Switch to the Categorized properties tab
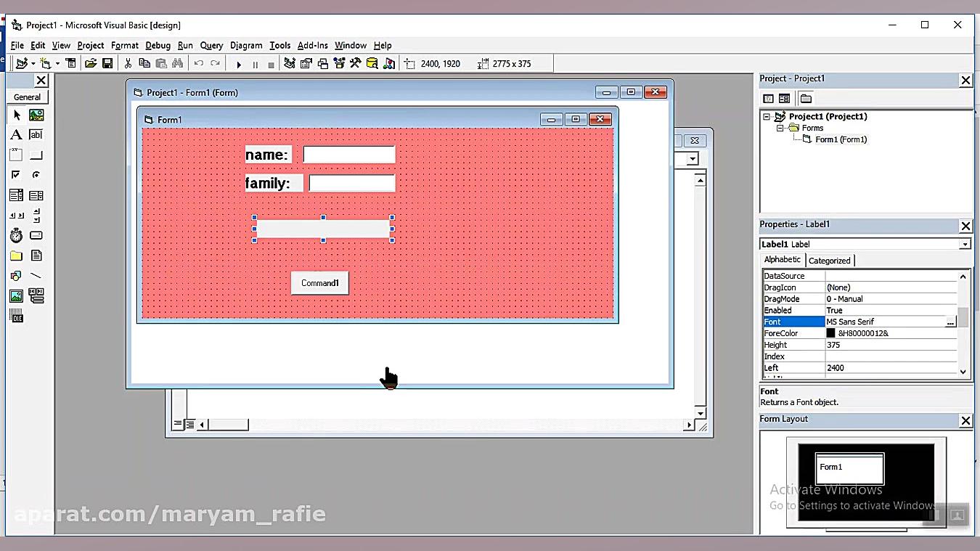 coord(830,261)
